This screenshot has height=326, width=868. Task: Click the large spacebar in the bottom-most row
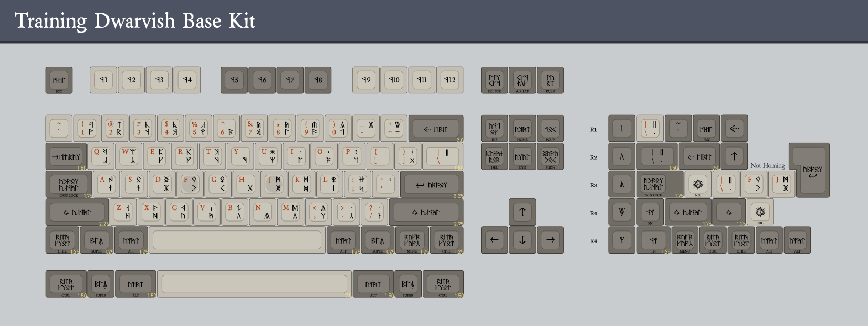point(254,284)
